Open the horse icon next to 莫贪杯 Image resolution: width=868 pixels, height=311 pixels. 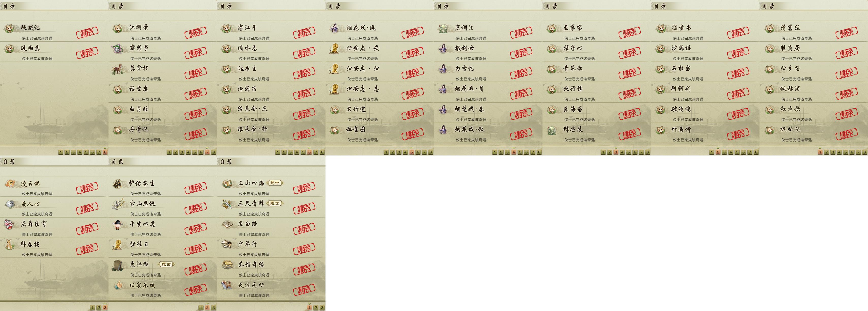click(118, 68)
